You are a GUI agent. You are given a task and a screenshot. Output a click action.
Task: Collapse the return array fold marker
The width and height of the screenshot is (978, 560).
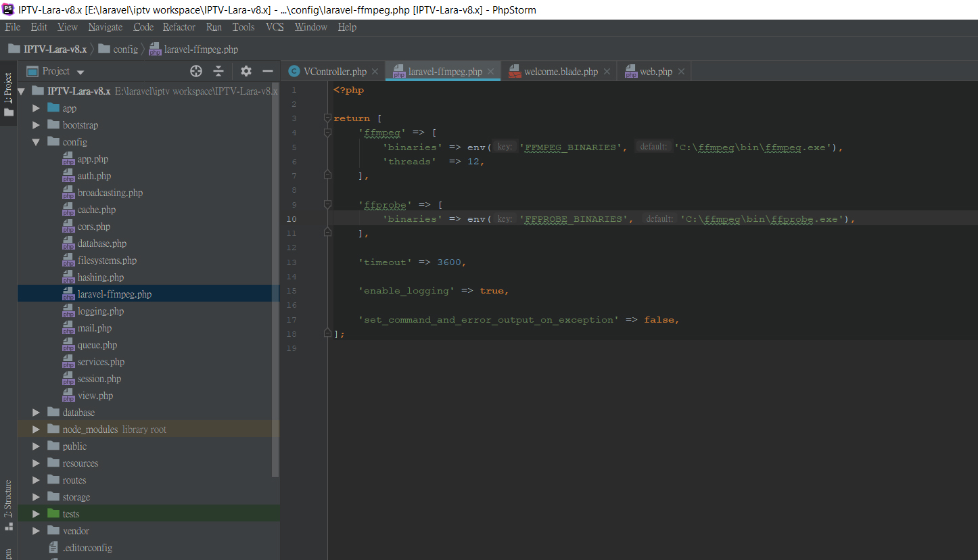(x=327, y=118)
